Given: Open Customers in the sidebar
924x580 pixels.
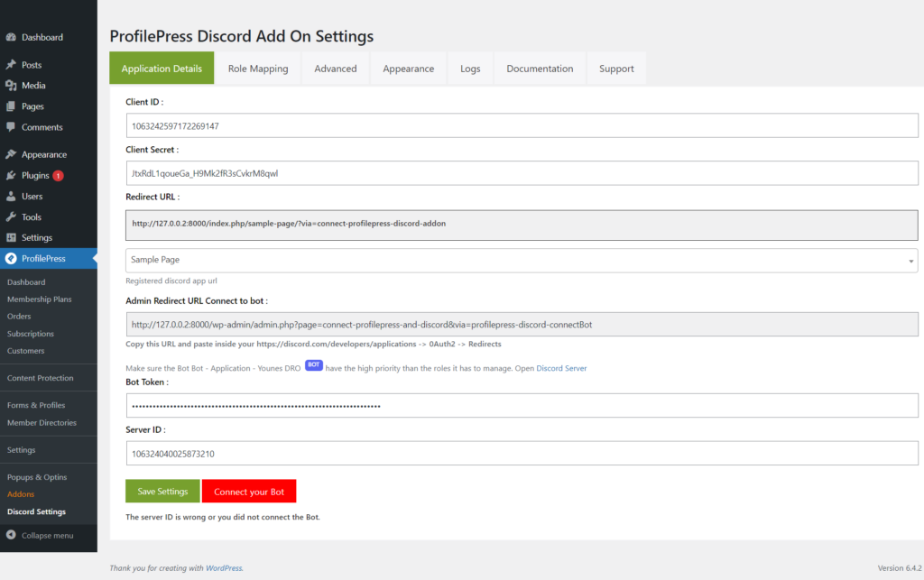Looking at the screenshot, I should tap(25, 350).
